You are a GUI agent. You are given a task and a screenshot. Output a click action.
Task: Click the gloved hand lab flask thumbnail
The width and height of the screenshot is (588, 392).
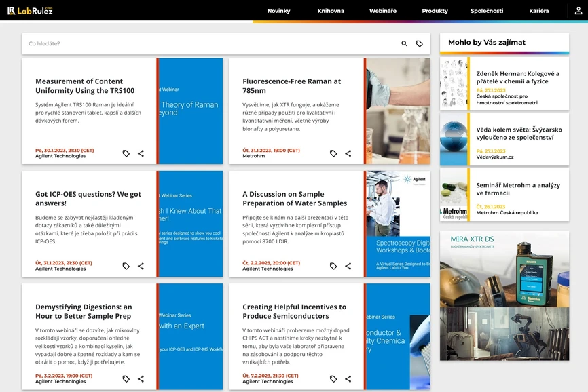click(397, 111)
